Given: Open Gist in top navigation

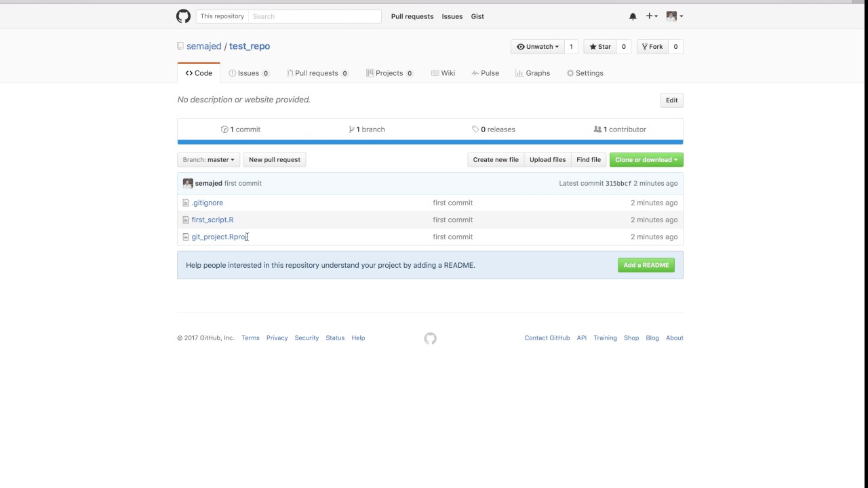Looking at the screenshot, I should tap(477, 16).
